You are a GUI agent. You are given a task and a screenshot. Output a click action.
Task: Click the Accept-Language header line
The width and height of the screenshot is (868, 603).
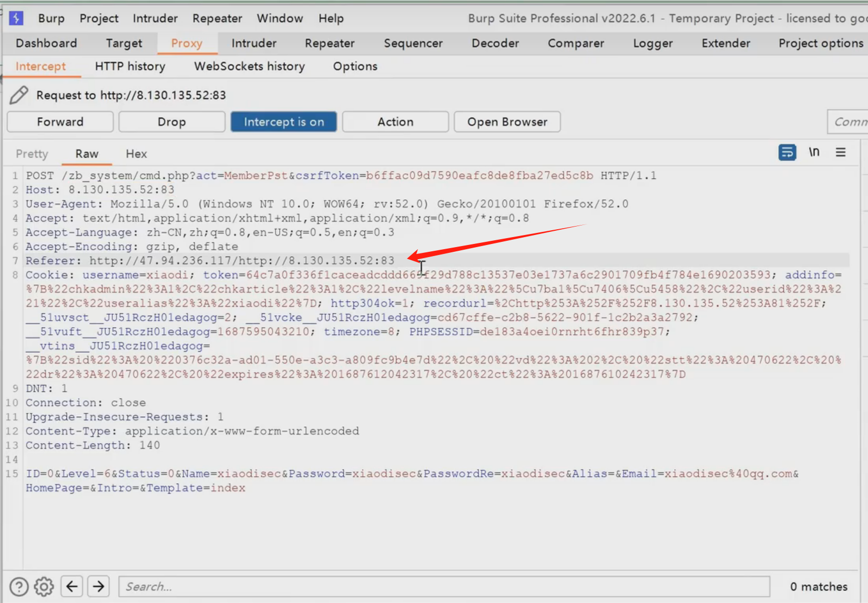[210, 232]
